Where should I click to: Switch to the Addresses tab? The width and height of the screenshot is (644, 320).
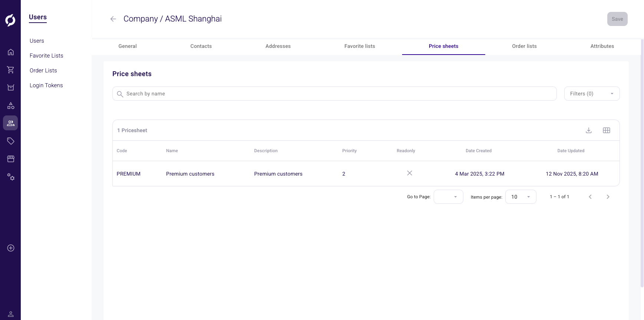(278, 46)
